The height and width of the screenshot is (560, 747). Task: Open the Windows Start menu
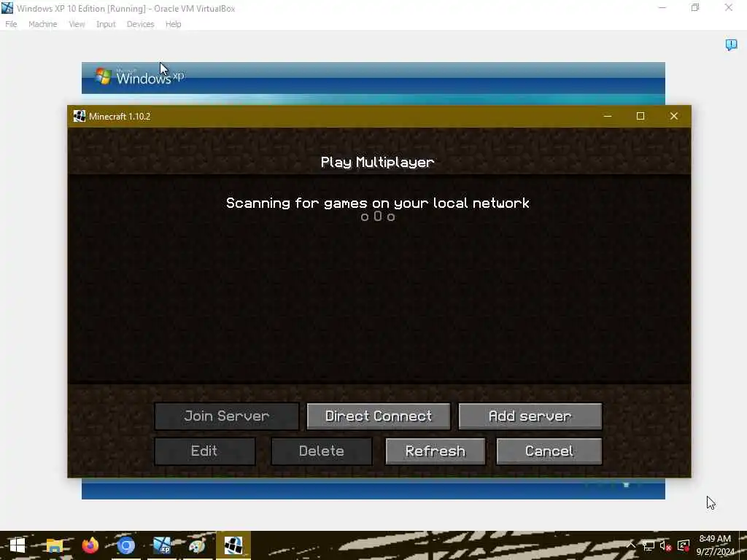(18, 545)
